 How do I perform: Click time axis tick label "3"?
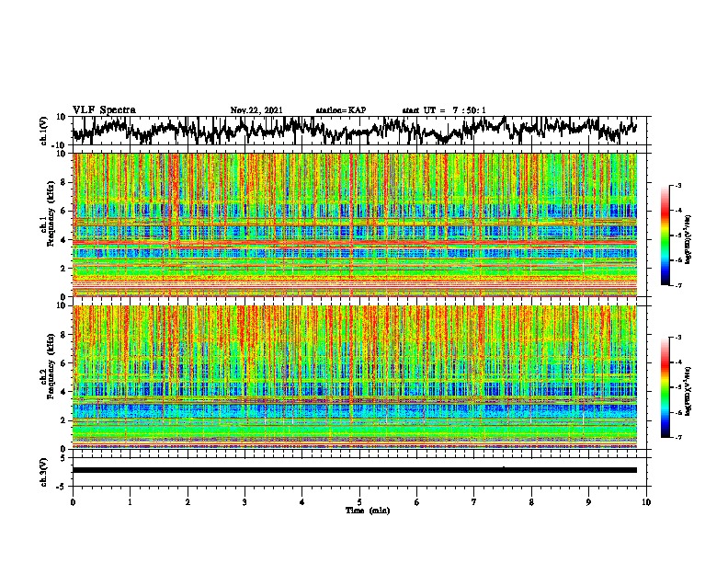[x=245, y=502]
